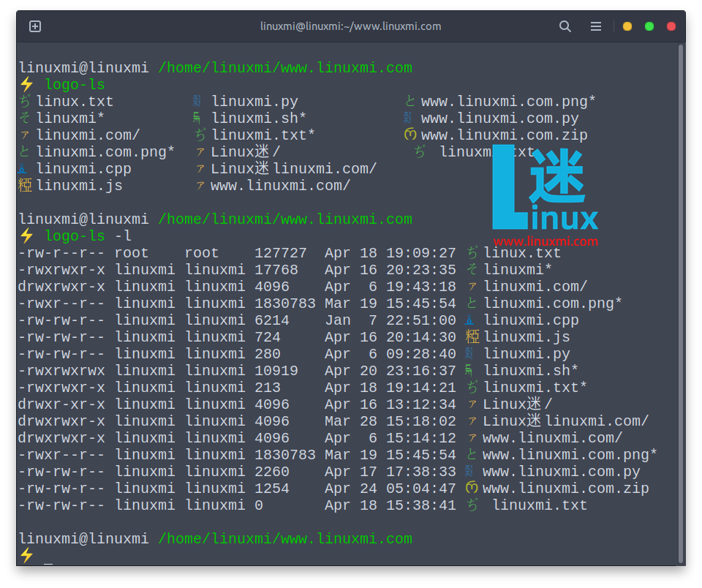Click Python icon beside linuxmi.py in first listing
The height and width of the screenshot is (588, 702).
click(197, 102)
